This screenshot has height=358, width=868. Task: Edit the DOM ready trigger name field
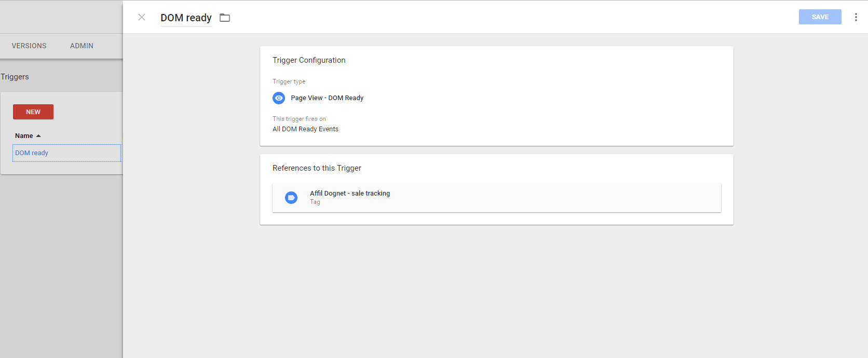(x=186, y=18)
